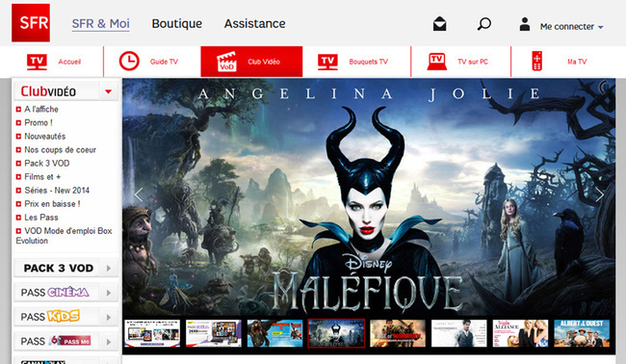
Task: Expand the ClubVidéo menu arrow
Action: coord(108,91)
